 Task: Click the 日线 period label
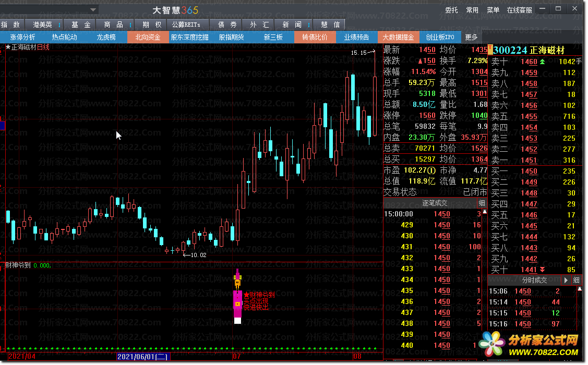point(43,47)
